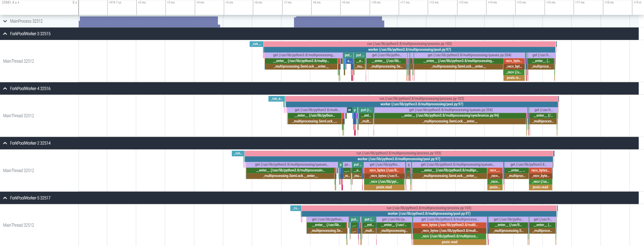
Task: Select the run process.py:103 slice in ForkPoolWorker-3
Action: pyautogui.click(x=409, y=44)
